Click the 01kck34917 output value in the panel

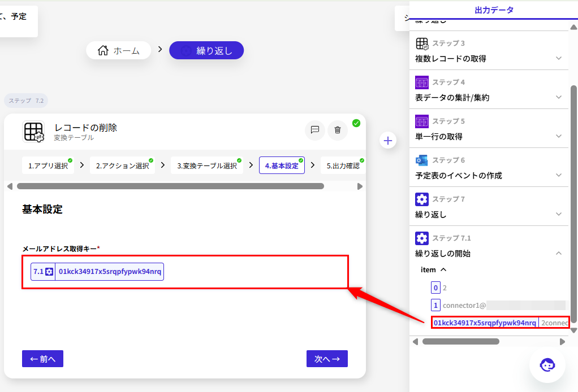(485, 322)
